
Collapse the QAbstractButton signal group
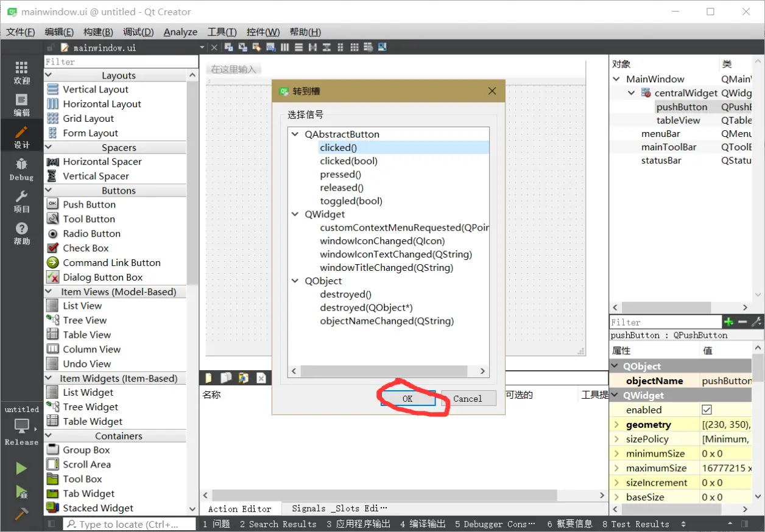295,135
